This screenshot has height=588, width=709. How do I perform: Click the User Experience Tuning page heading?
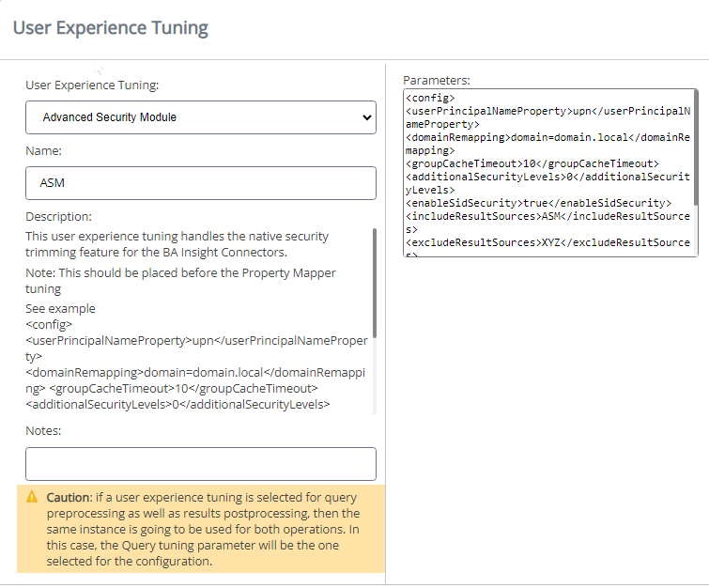point(111,27)
